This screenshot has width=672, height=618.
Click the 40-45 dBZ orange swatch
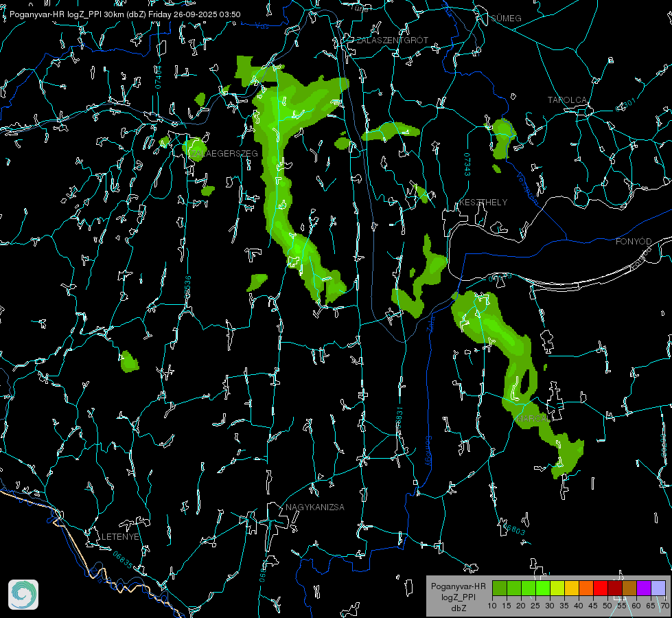pyautogui.click(x=586, y=588)
